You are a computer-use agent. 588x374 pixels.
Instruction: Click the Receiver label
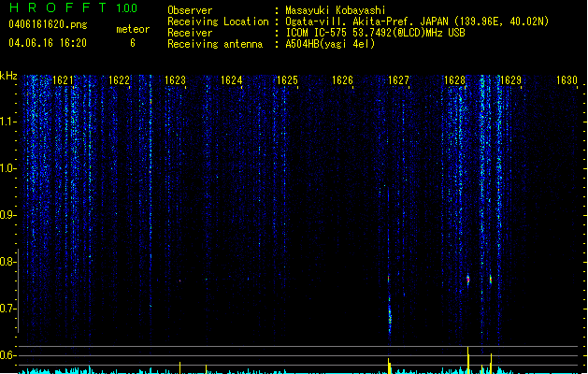190,33
